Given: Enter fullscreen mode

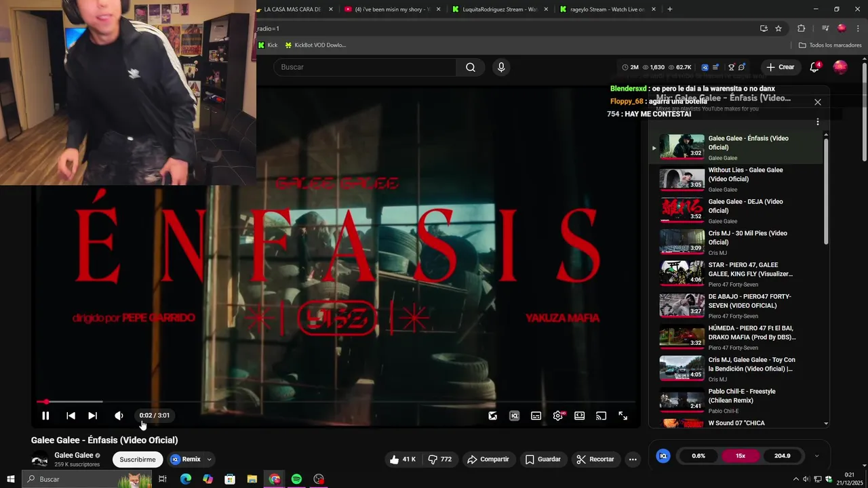Looking at the screenshot, I should coord(623,415).
